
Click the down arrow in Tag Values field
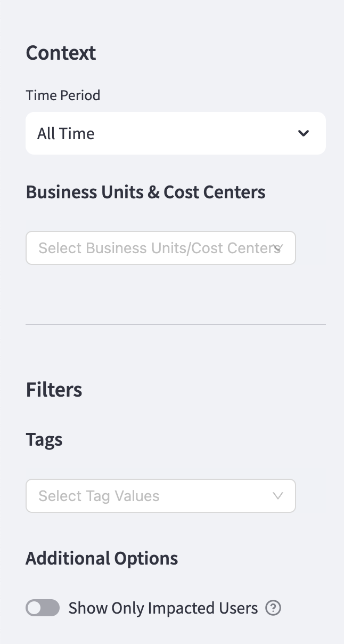click(277, 496)
